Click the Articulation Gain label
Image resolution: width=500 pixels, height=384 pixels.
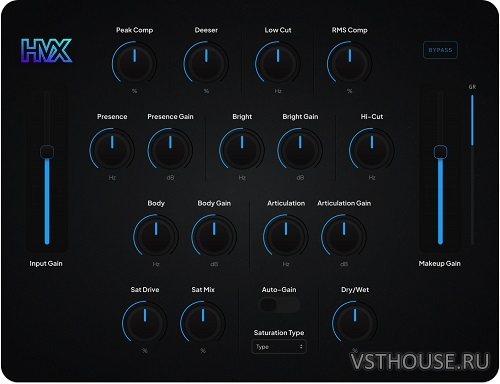(x=344, y=203)
